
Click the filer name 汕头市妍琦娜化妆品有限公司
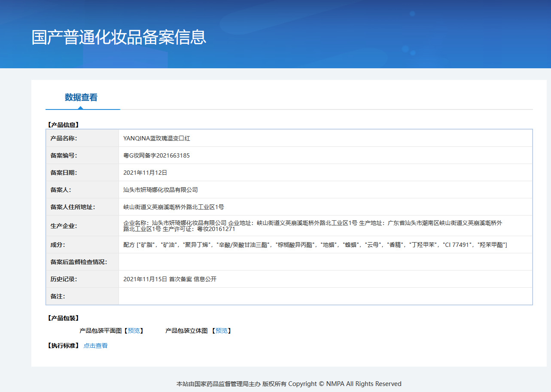pos(160,190)
